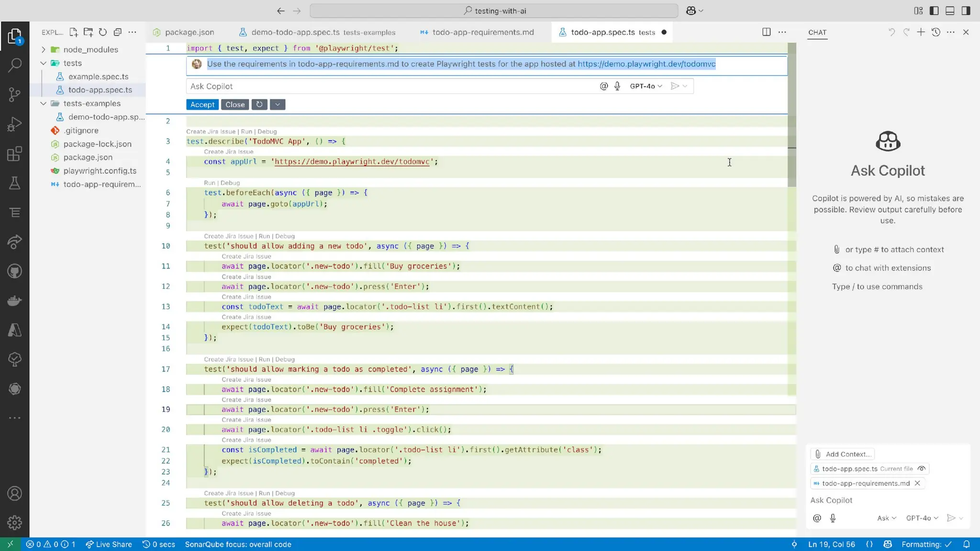Open the Azure view in activity bar

point(14,330)
